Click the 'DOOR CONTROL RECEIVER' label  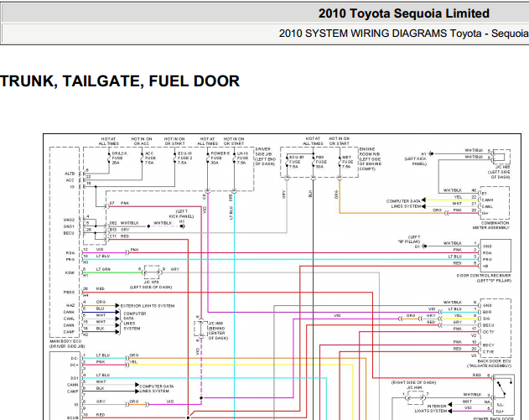tap(484, 276)
